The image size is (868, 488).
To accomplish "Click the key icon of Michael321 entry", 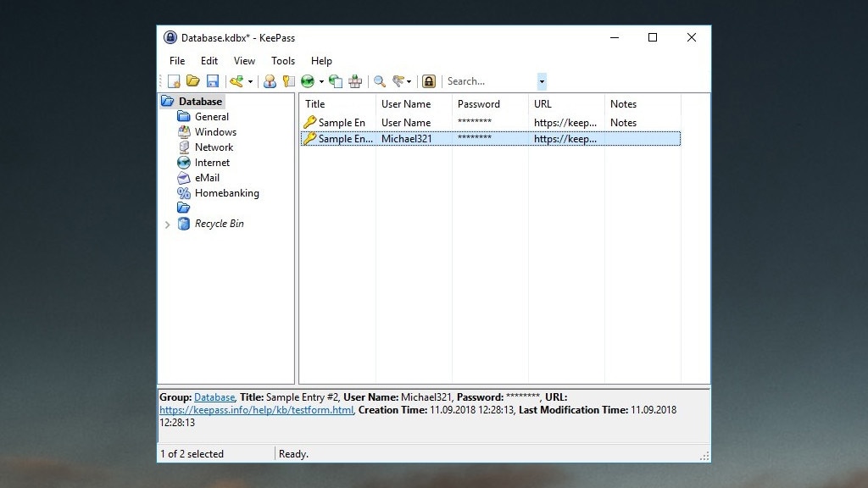I will 309,138.
